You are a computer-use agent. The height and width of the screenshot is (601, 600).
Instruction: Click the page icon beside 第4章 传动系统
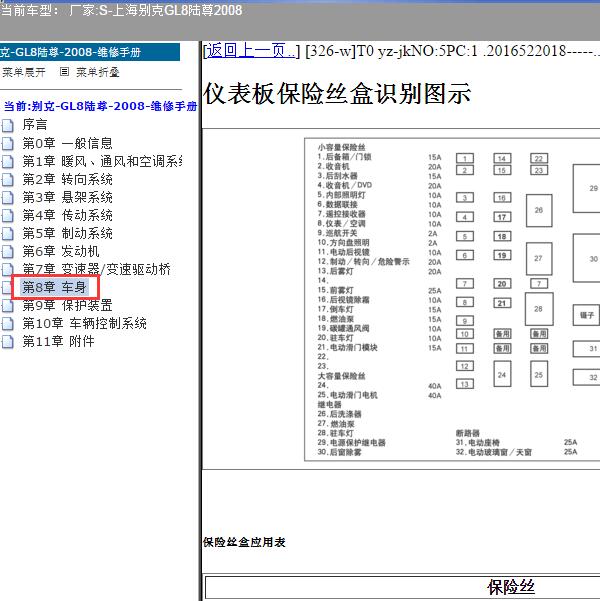click(x=7, y=215)
